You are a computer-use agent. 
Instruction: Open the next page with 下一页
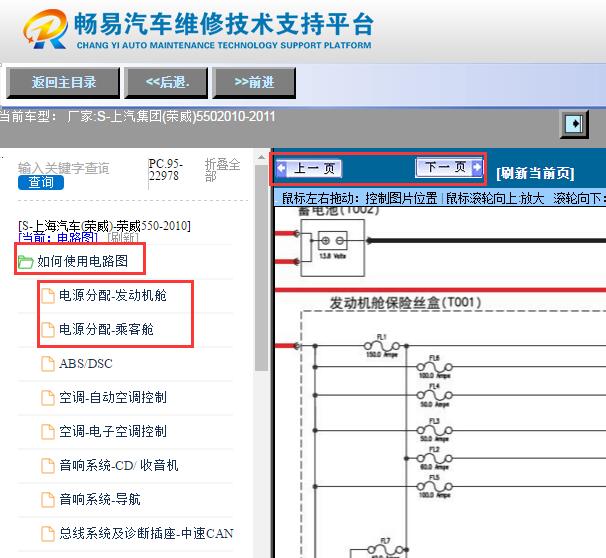[449, 167]
